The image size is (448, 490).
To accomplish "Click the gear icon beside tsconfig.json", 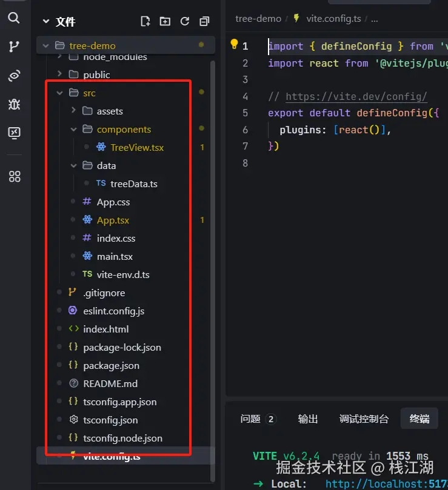I will tap(73, 419).
